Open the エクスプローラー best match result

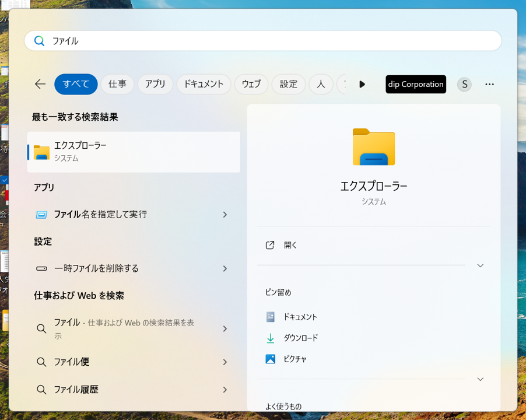click(x=134, y=152)
